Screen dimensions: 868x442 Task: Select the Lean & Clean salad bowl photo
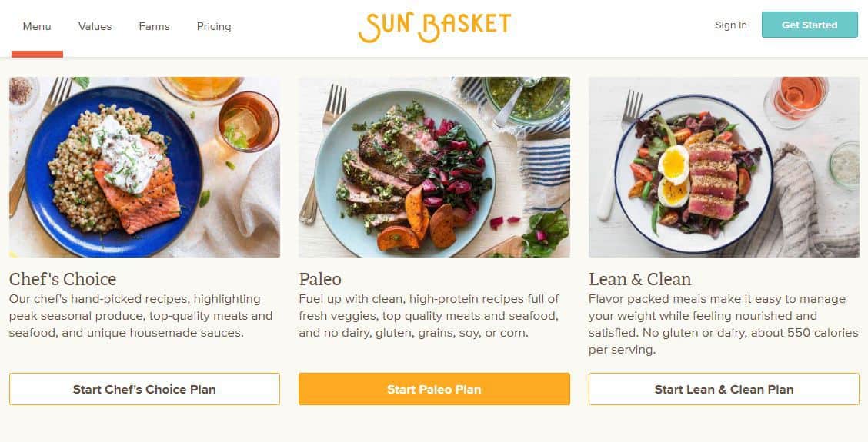723,167
